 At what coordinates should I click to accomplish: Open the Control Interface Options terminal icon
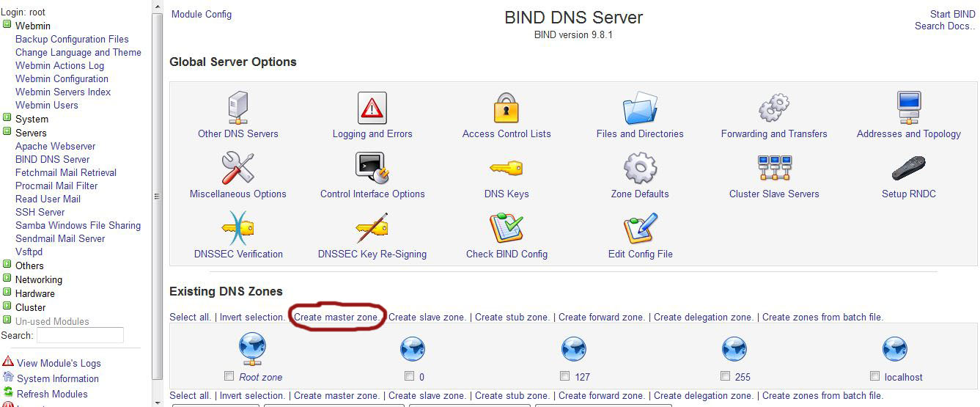tap(372, 169)
